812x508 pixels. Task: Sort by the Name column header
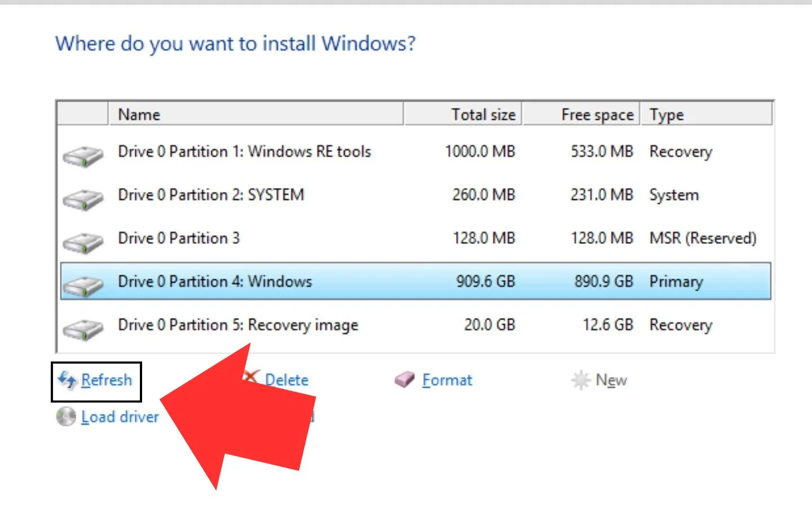[255, 115]
